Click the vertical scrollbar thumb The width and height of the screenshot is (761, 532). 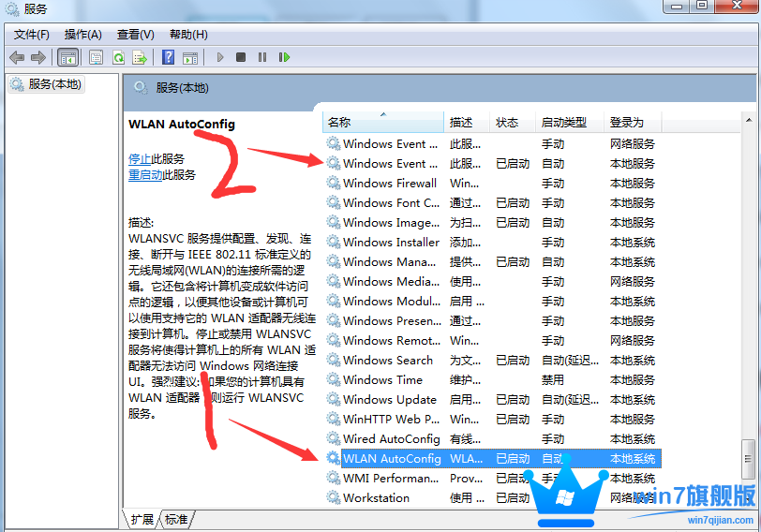[749, 459]
